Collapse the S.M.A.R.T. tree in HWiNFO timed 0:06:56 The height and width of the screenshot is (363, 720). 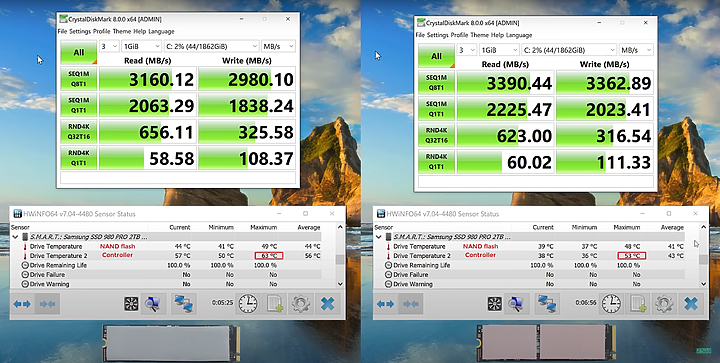click(x=379, y=237)
